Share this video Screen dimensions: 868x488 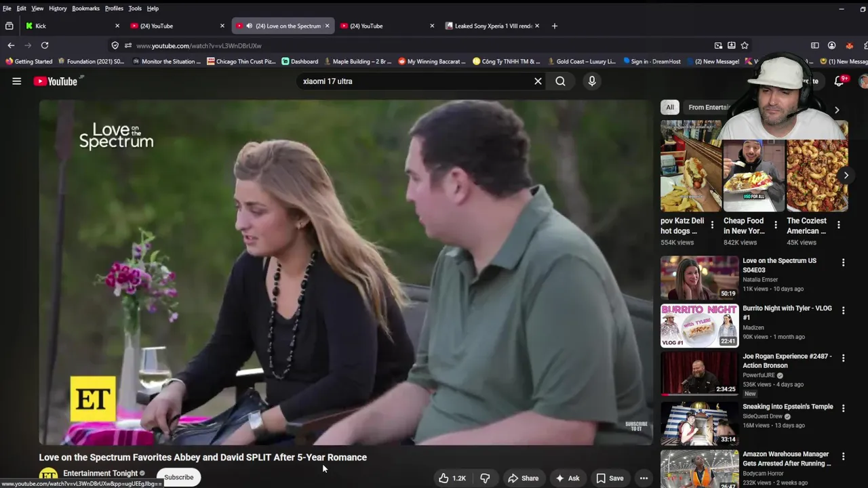pos(524,478)
